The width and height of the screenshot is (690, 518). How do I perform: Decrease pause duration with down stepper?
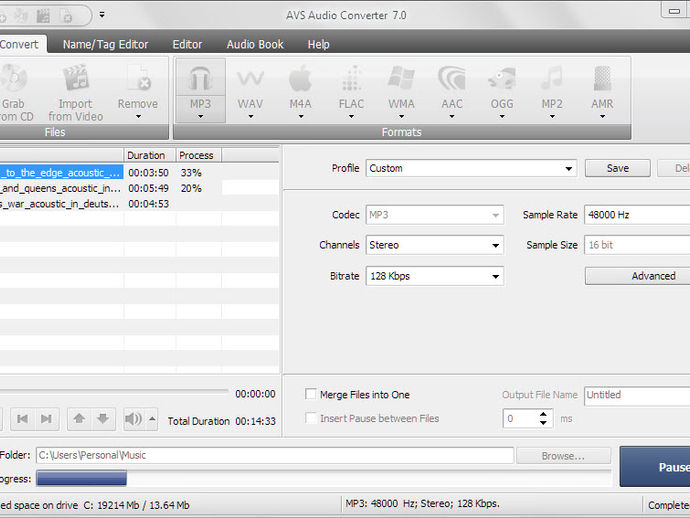543,422
